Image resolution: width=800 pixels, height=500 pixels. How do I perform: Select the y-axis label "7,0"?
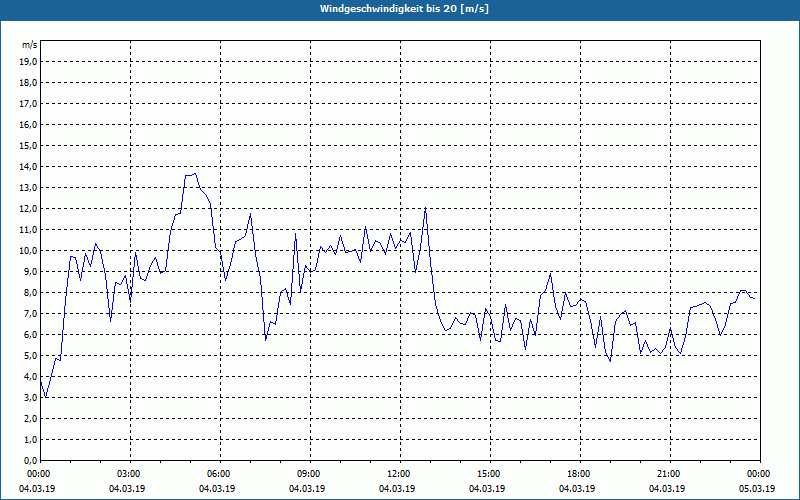click(x=30, y=314)
